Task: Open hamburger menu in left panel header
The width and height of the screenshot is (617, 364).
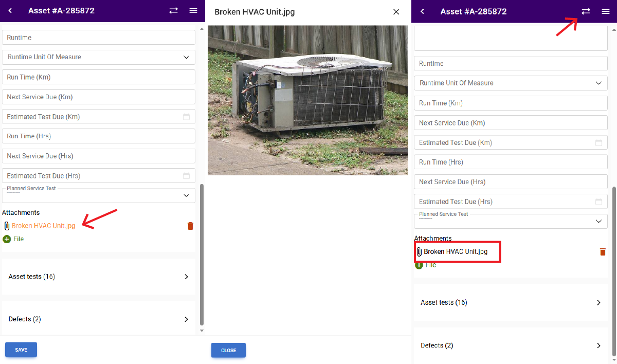Action: coord(193,11)
